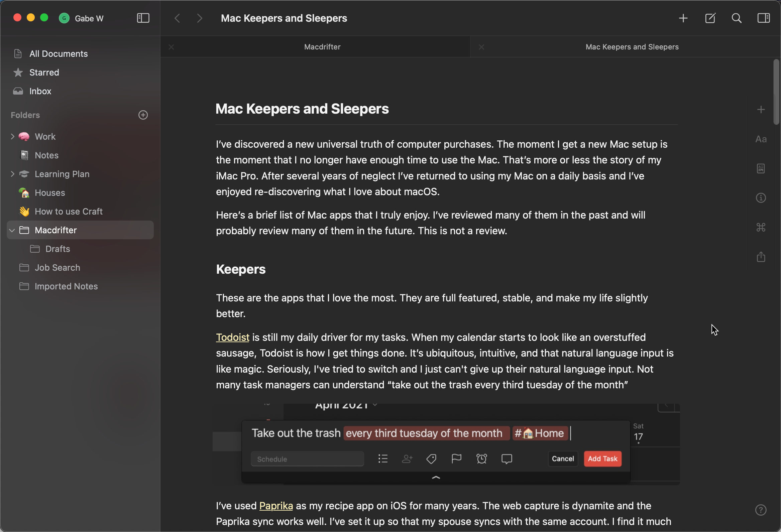This screenshot has width=781, height=532.
Task: Follow the Todoist link
Action: [x=232, y=337]
